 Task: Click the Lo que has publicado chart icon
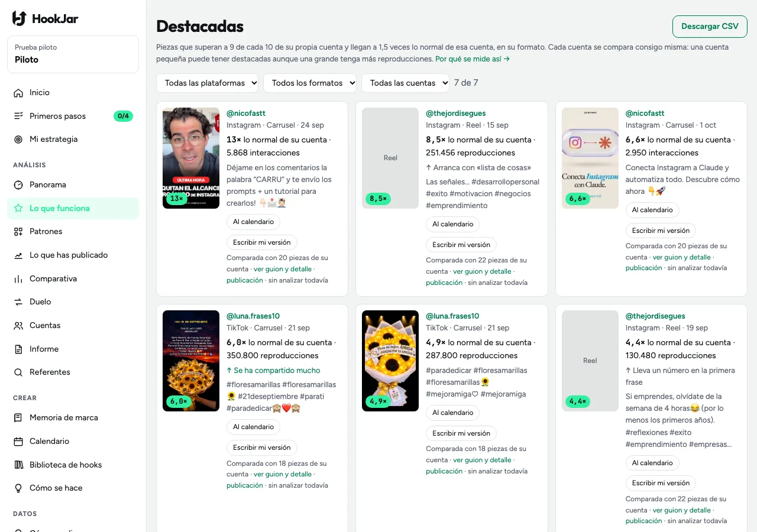click(x=18, y=255)
